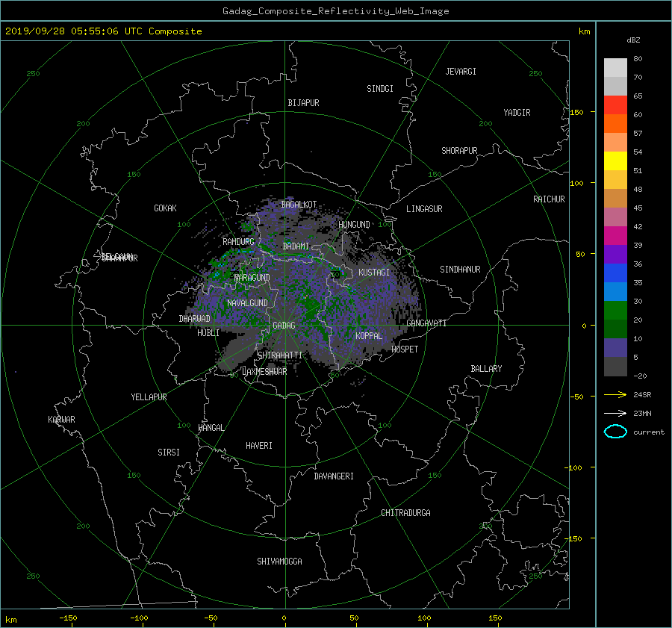Click the white 23MN arrow legend icon

(615, 413)
